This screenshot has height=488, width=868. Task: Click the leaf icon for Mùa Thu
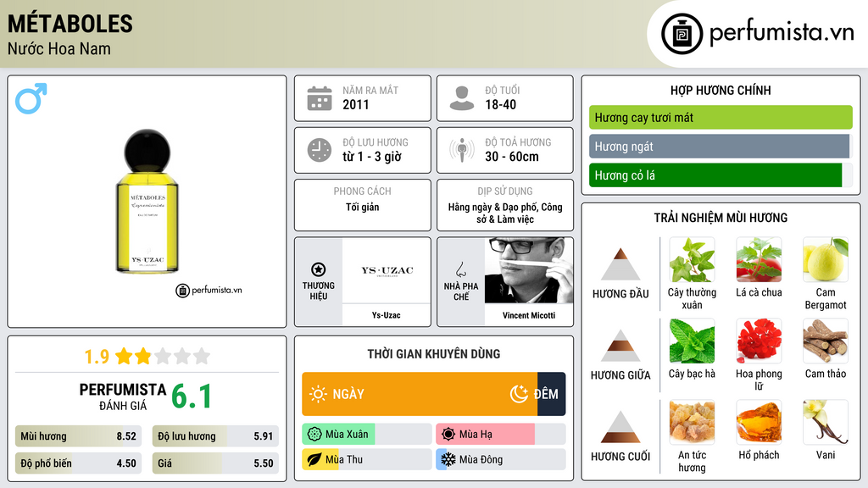(x=314, y=459)
